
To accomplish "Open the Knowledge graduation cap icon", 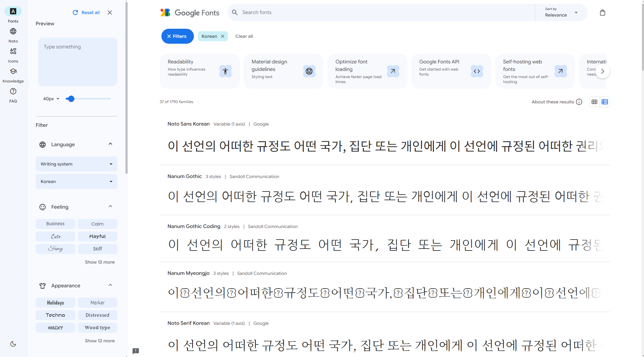I will [13, 72].
